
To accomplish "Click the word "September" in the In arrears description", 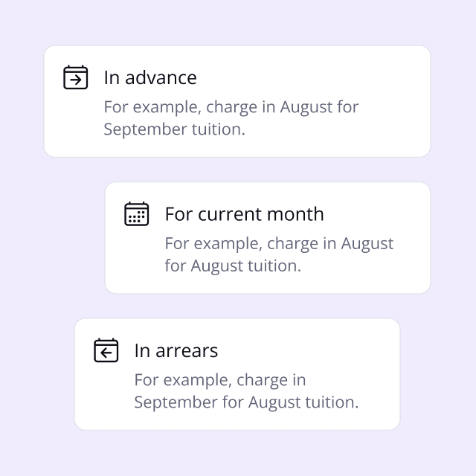I will (x=176, y=402).
